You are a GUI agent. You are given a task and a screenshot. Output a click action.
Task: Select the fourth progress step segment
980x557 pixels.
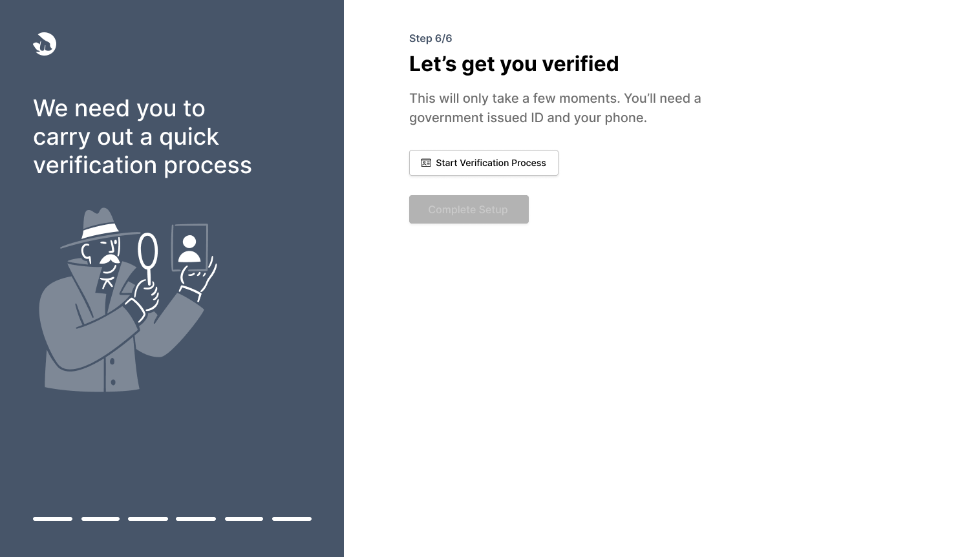click(x=196, y=518)
